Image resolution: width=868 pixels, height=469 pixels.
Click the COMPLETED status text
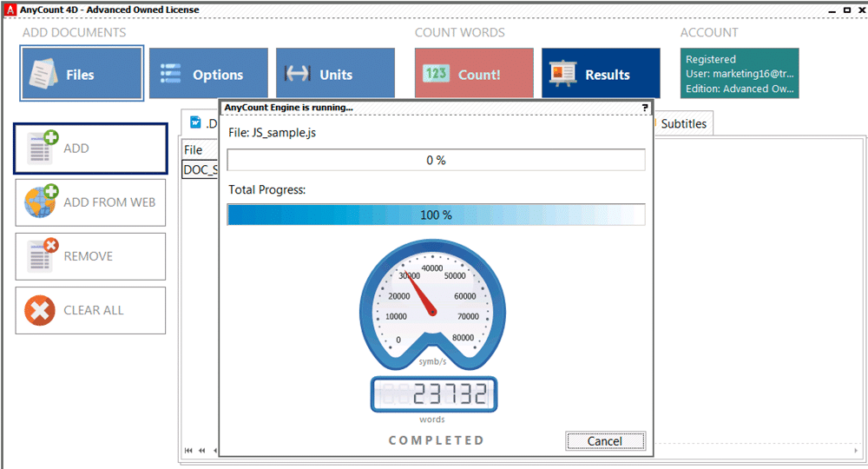pyautogui.click(x=437, y=440)
